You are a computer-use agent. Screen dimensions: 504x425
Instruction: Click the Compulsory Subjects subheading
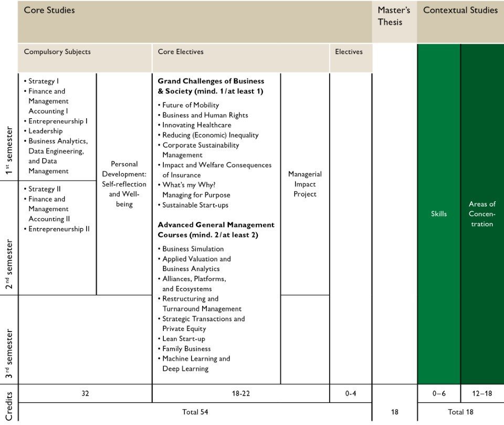[x=57, y=52]
